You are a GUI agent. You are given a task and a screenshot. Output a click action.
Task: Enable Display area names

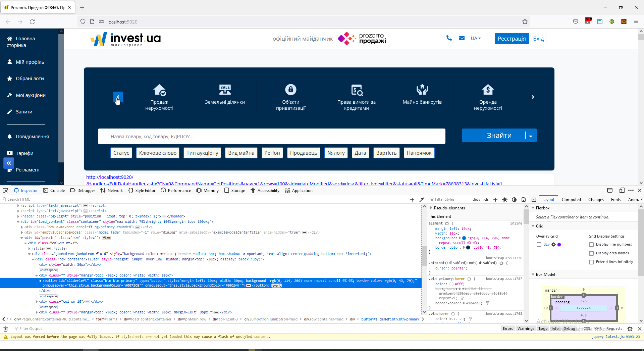[x=591, y=253]
